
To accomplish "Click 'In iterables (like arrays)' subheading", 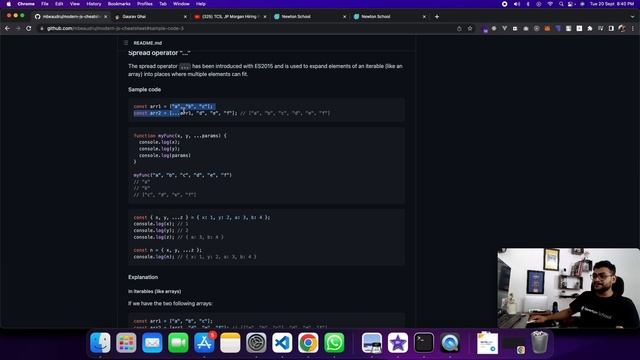I will click(154, 291).
